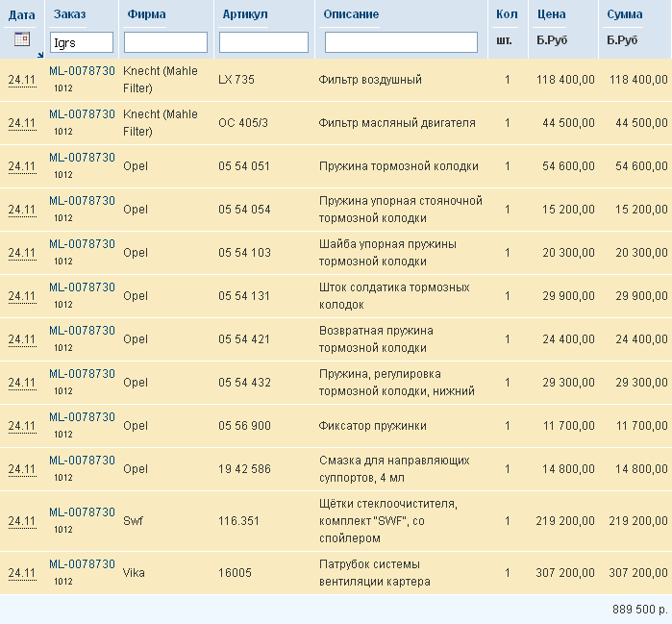Open order ML-0078730 in the 05 56 900 row
672x624 pixels.
pos(82,417)
